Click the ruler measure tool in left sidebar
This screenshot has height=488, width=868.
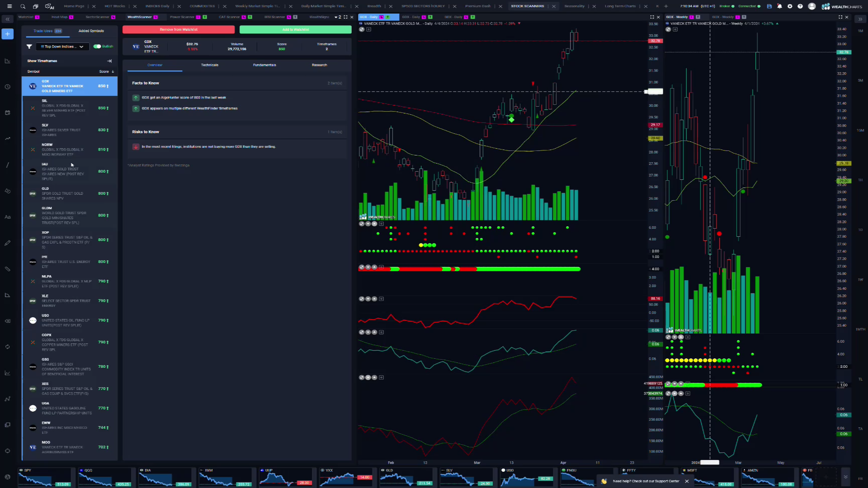[x=7, y=269]
